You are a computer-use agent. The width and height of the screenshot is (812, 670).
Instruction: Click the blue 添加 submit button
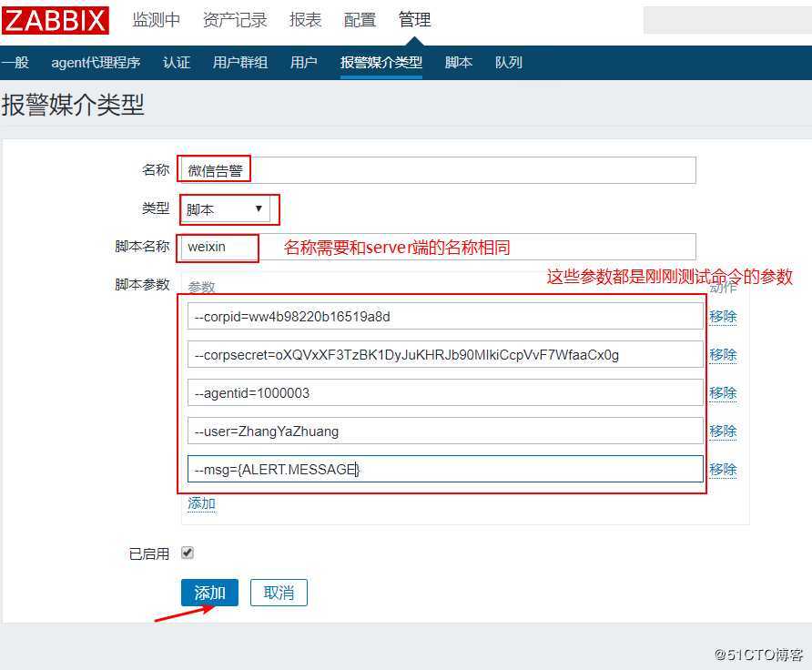(x=209, y=593)
